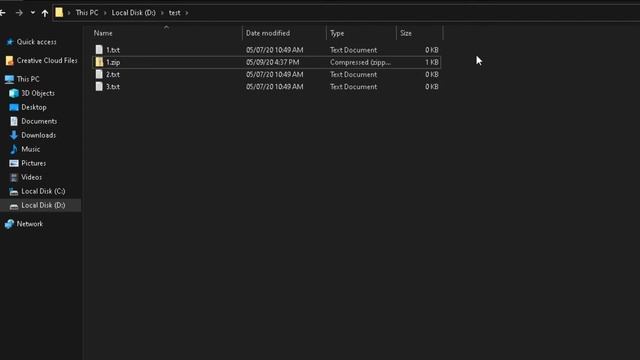
Task: Select Local Disk (D:) in address breadcrumb
Action: click(133, 13)
